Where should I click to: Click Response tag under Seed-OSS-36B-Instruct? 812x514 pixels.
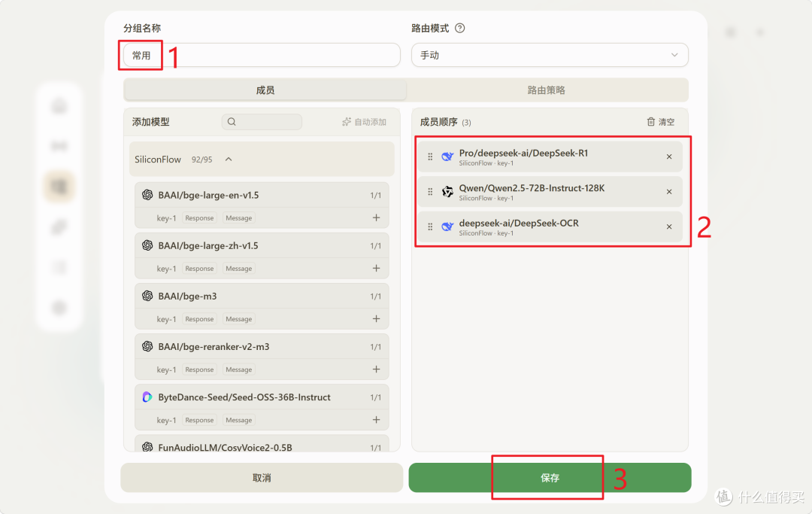[199, 420]
